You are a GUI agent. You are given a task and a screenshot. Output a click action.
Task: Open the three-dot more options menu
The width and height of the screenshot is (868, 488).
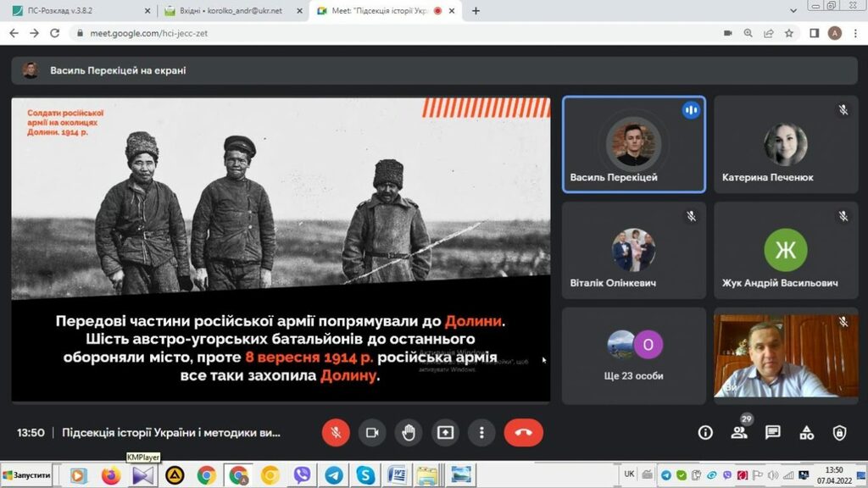tap(481, 432)
